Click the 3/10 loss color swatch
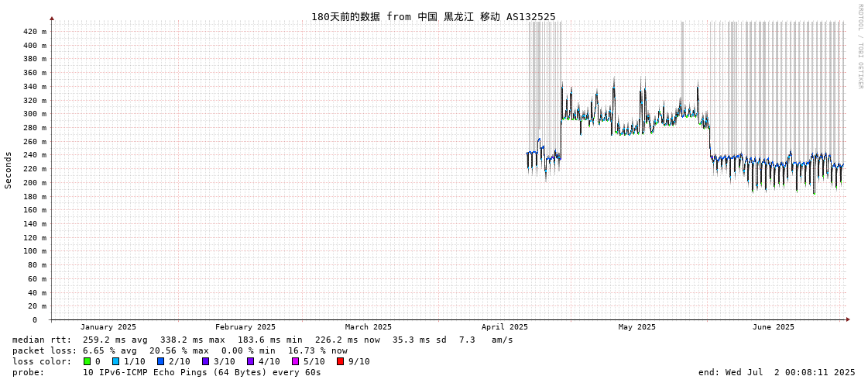Screen dimensions: 868x383 coord(205,361)
